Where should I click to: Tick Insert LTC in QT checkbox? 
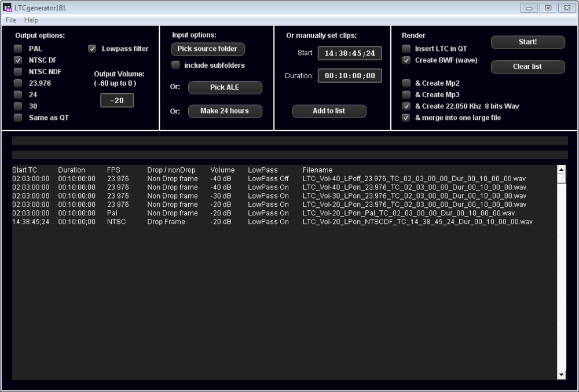pyautogui.click(x=406, y=49)
